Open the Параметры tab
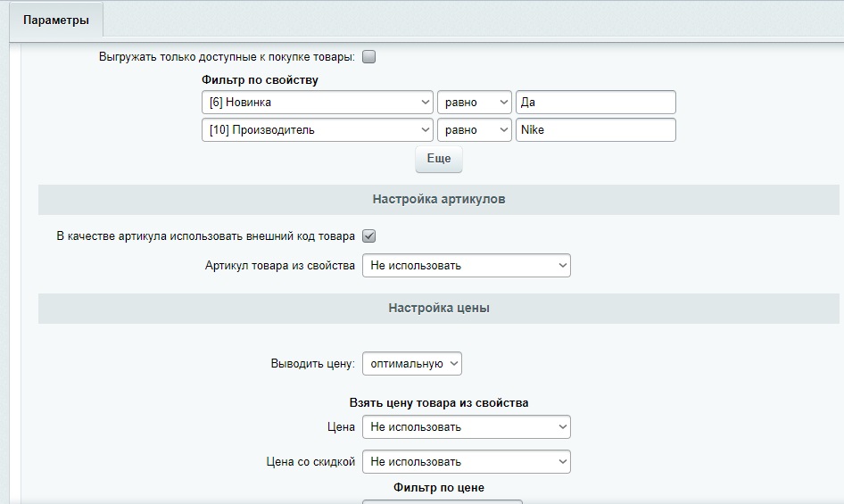The height and width of the screenshot is (504, 844). [x=56, y=21]
